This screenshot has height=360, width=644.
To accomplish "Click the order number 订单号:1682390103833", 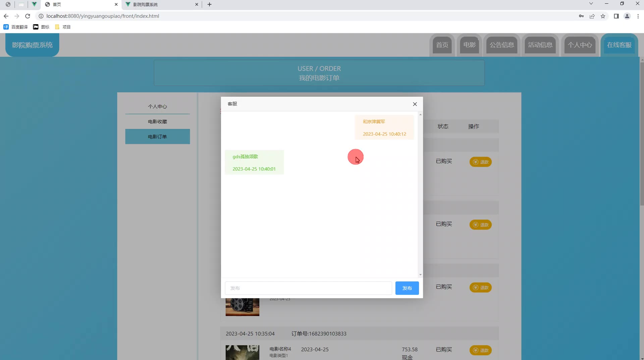I will [319, 333].
